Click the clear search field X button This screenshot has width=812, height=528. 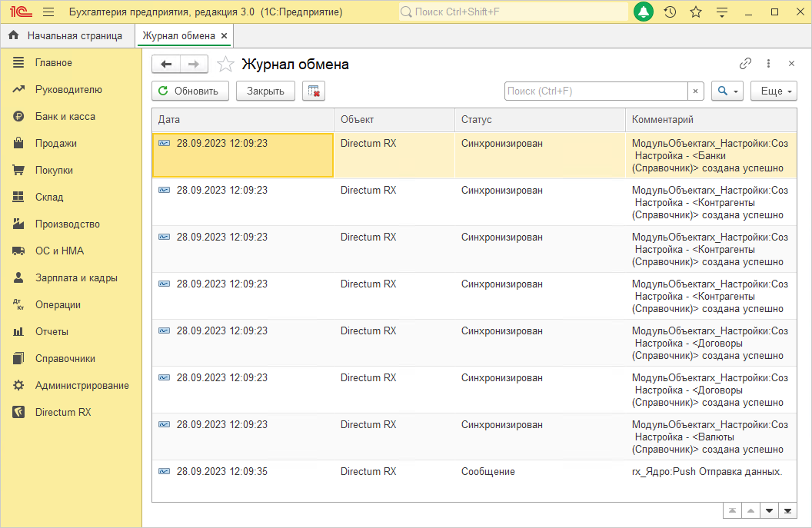point(695,91)
